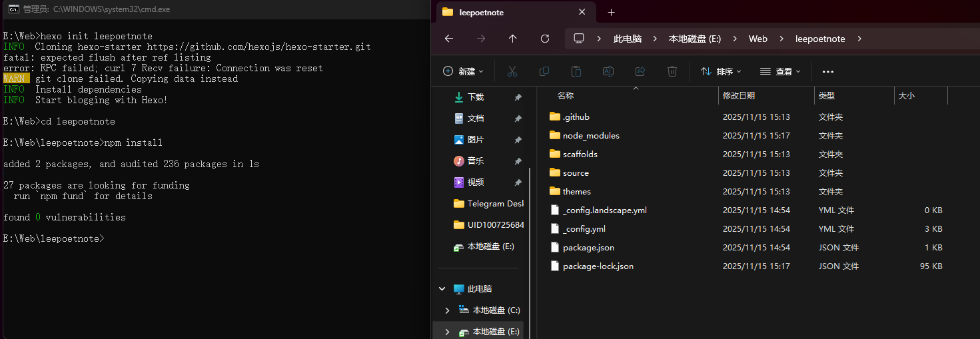Open a new Explorer tab with plus button
The image size is (980, 339).
pyautogui.click(x=611, y=12)
